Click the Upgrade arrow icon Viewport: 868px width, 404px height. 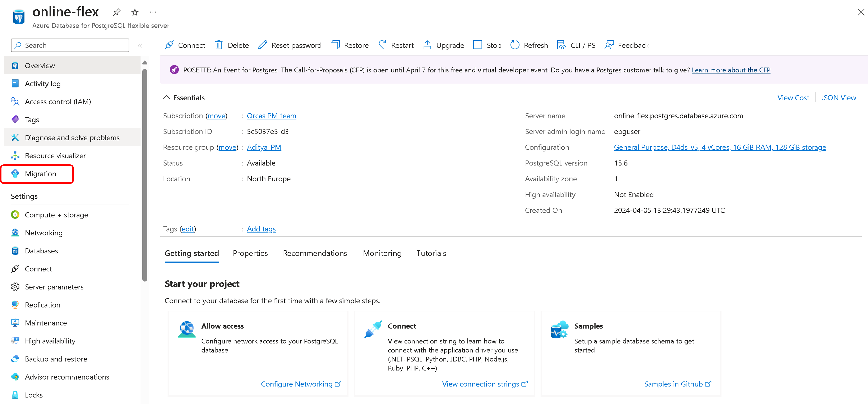coord(427,45)
